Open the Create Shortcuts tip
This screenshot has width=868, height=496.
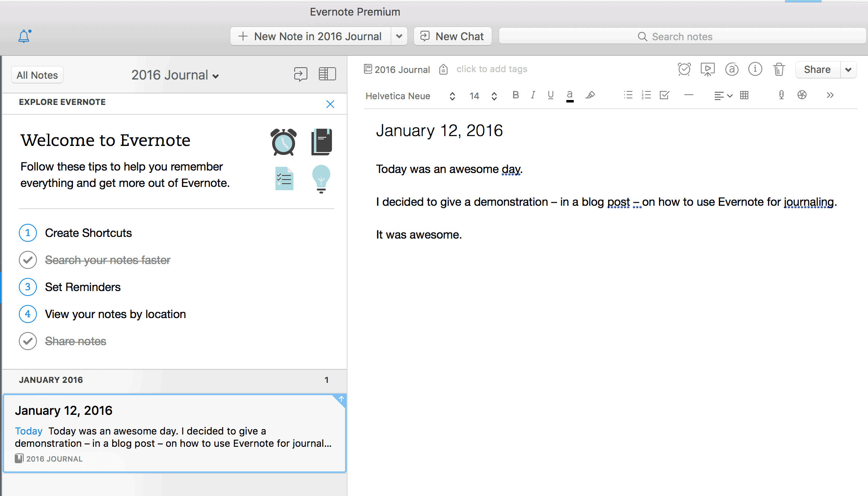89,233
